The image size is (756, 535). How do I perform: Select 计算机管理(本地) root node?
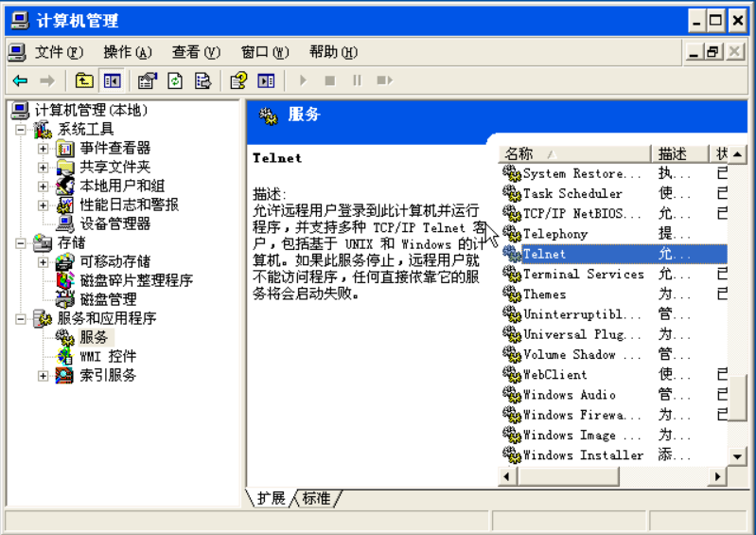point(91,110)
